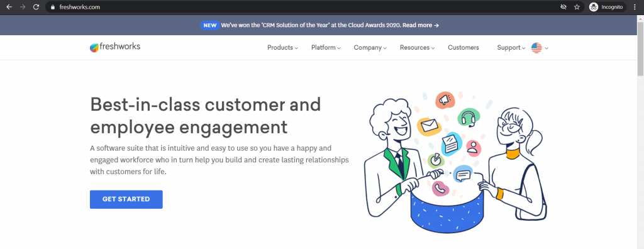
Task: Bookmark this page with star icon
Action: 577,7
